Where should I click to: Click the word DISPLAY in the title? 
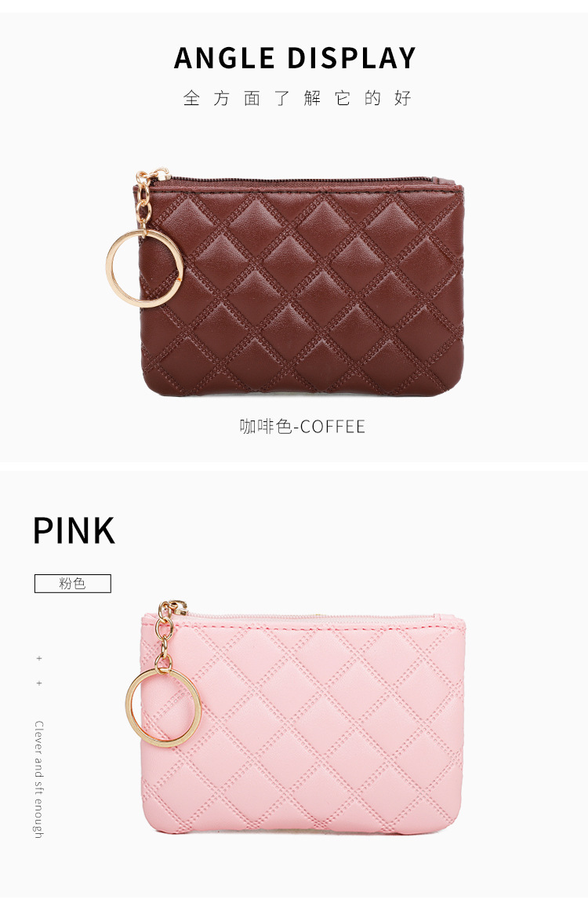point(351,58)
